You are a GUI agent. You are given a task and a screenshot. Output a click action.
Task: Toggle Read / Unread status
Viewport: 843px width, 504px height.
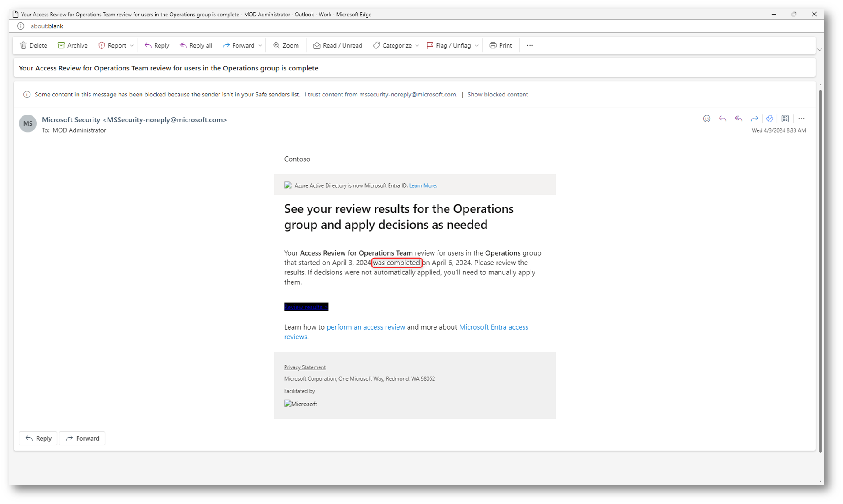[x=338, y=45]
